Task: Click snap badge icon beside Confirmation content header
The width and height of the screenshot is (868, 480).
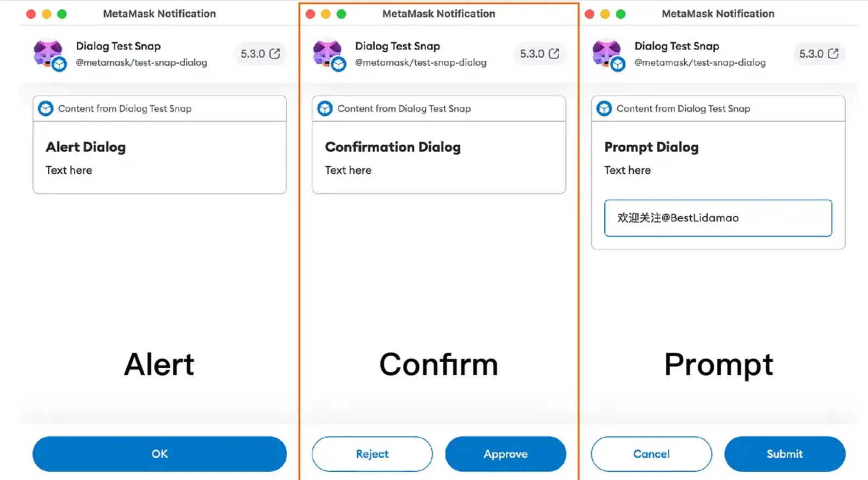Action: pos(325,109)
